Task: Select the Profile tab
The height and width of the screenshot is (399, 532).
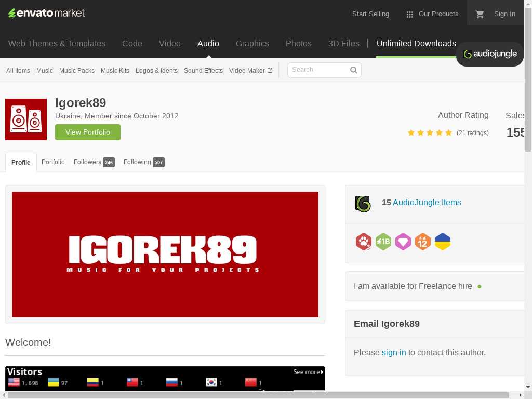Action: [21, 163]
